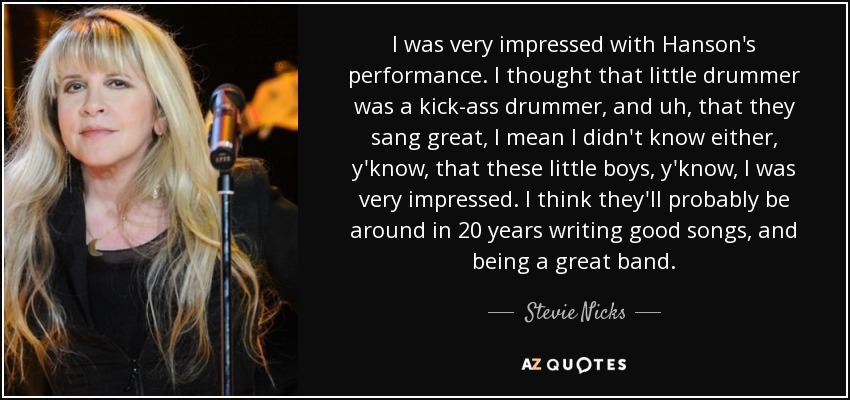Click the line starting "sang great"
Screen dimensions: 850x400
[574, 139]
